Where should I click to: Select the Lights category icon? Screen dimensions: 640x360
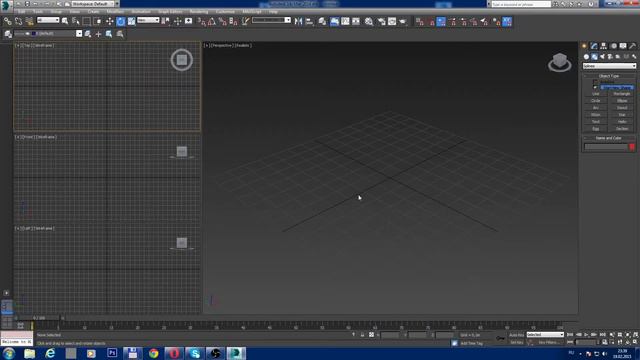pos(602,56)
